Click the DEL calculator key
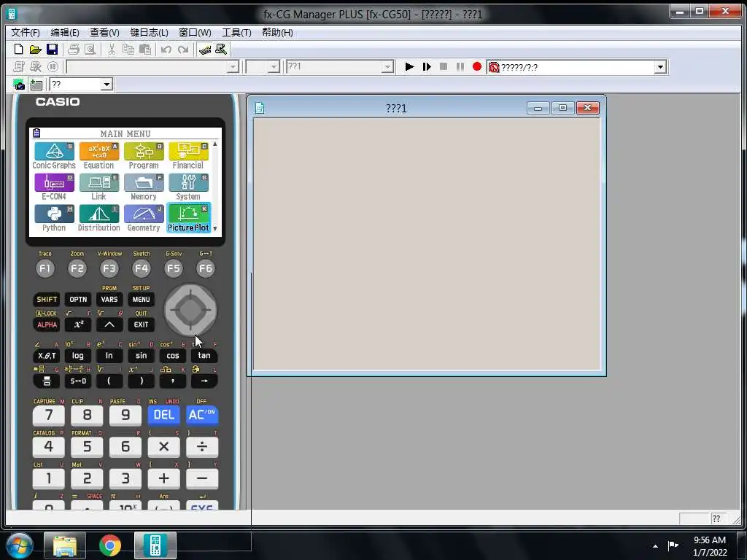Image resolution: width=747 pixels, height=560 pixels. coord(163,415)
